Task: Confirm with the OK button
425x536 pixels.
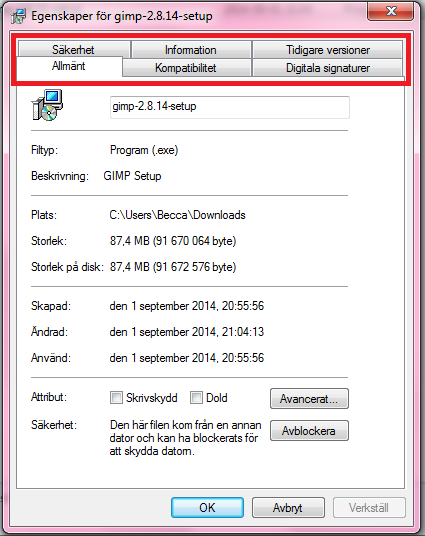Action: coord(207,508)
